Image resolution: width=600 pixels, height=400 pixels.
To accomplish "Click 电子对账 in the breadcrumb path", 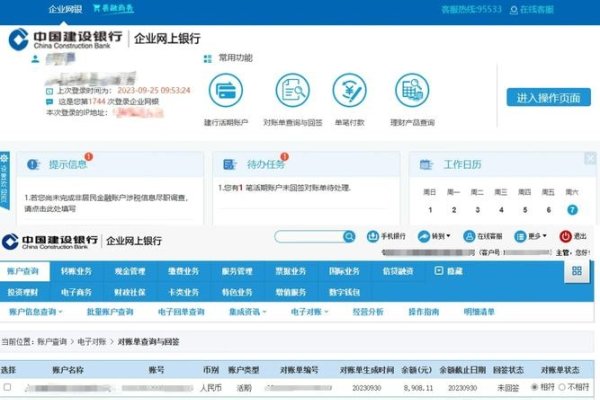I will click(91, 342).
